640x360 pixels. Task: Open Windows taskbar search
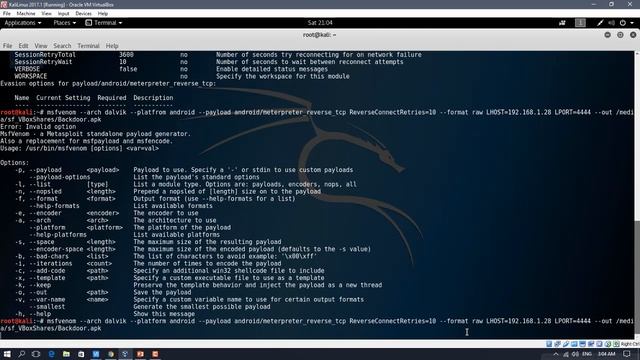pyautogui.click(x=22, y=354)
